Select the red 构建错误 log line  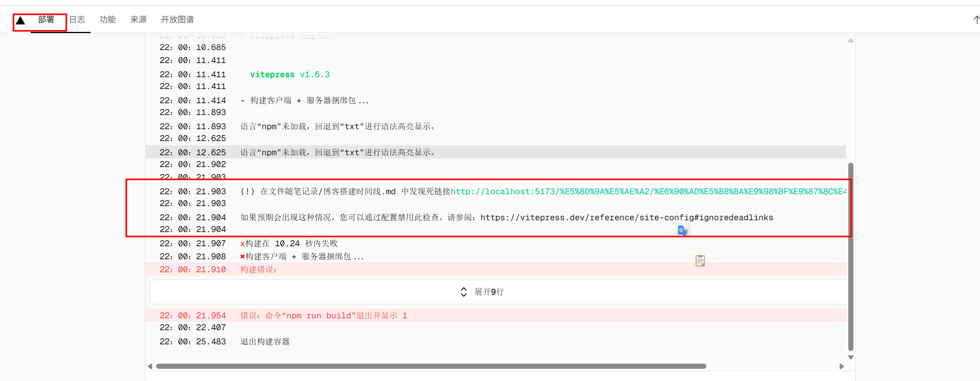pyautogui.click(x=259, y=269)
